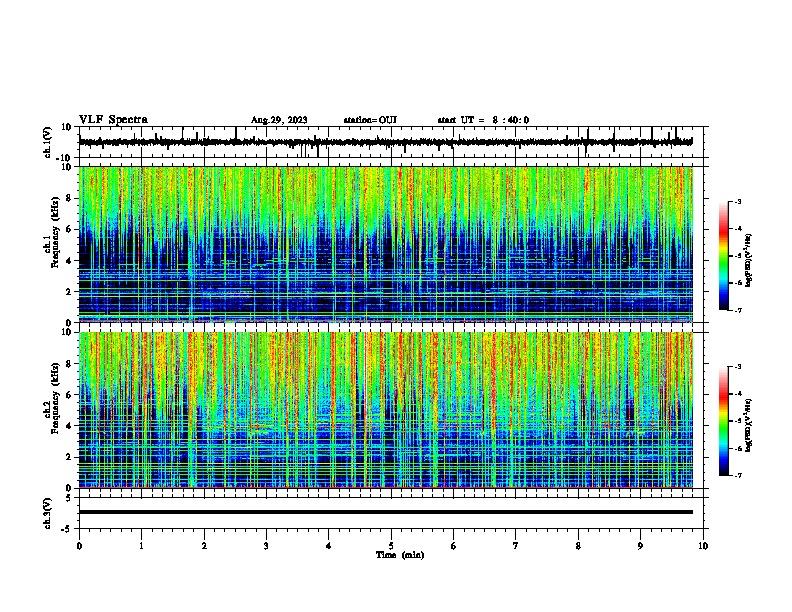
Task: Click the "-7" label on ch.1 colorbar
Action: tap(737, 310)
